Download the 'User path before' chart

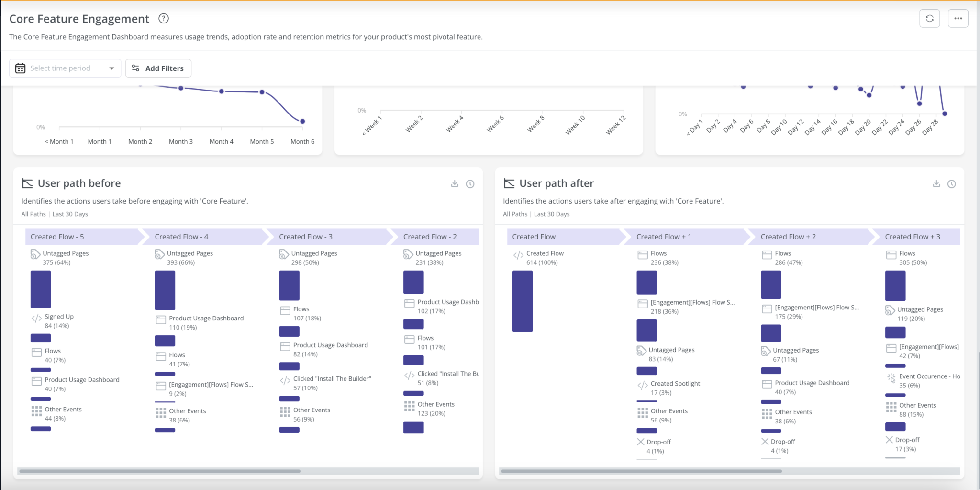pos(455,184)
